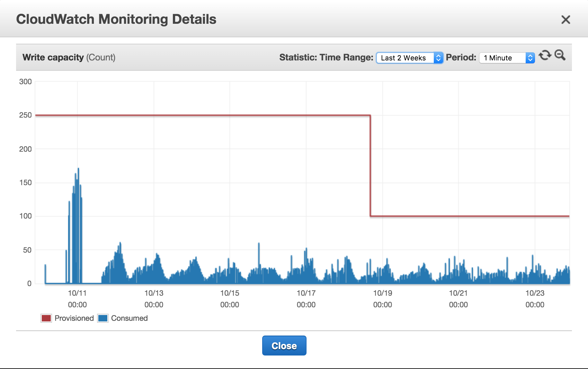Click the 10/11 00:00 x-axis label
This screenshot has height=369, width=588.
tap(77, 299)
